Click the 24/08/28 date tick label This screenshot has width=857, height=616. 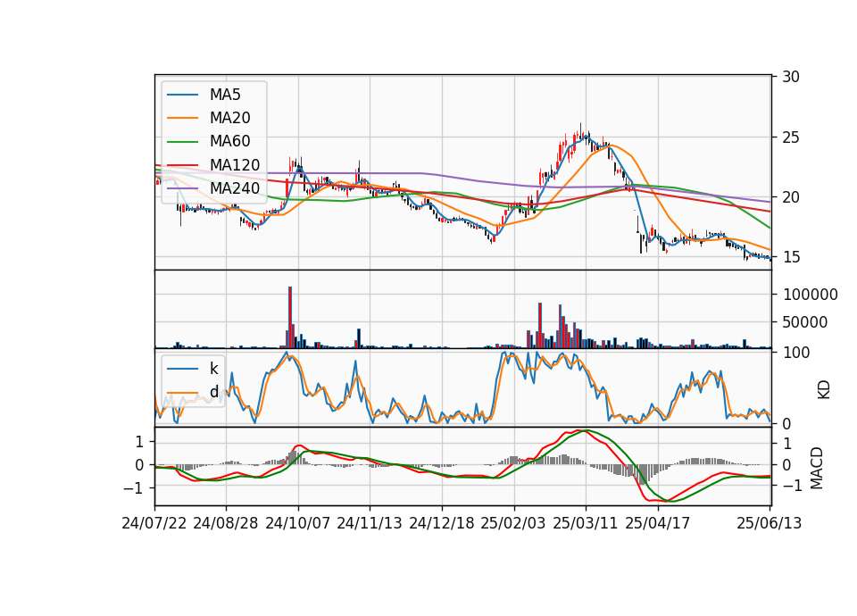click(x=226, y=523)
